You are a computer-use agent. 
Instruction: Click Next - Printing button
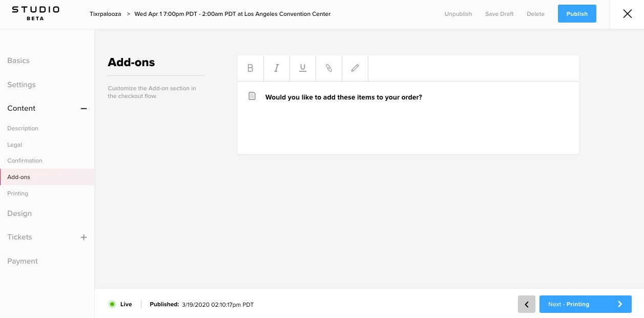586,304
